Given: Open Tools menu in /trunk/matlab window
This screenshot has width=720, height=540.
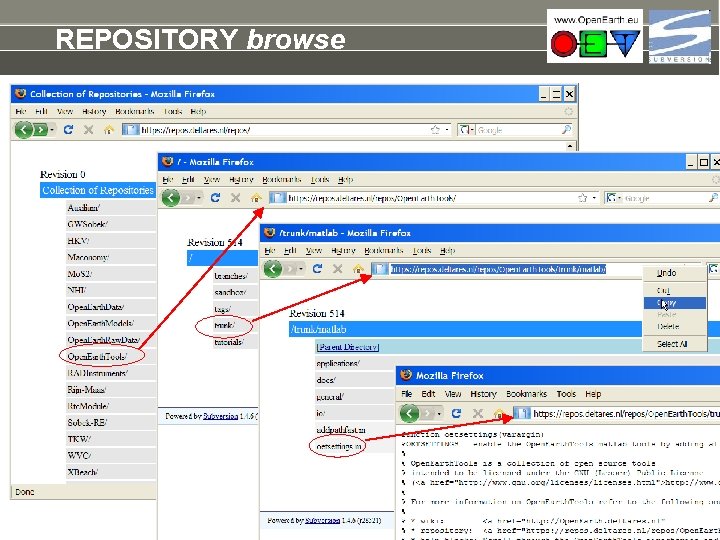Looking at the screenshot, I should coord(422,250).
